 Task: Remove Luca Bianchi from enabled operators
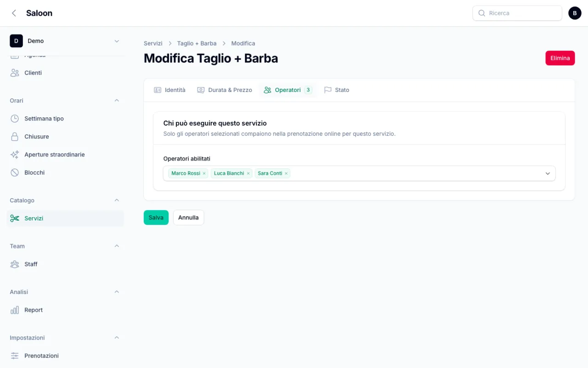click(248, 173)
